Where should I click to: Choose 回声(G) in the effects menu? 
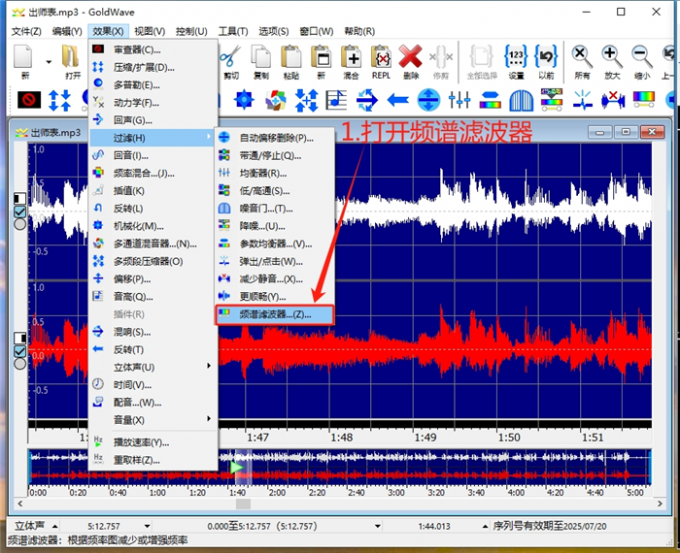point(153,120)
